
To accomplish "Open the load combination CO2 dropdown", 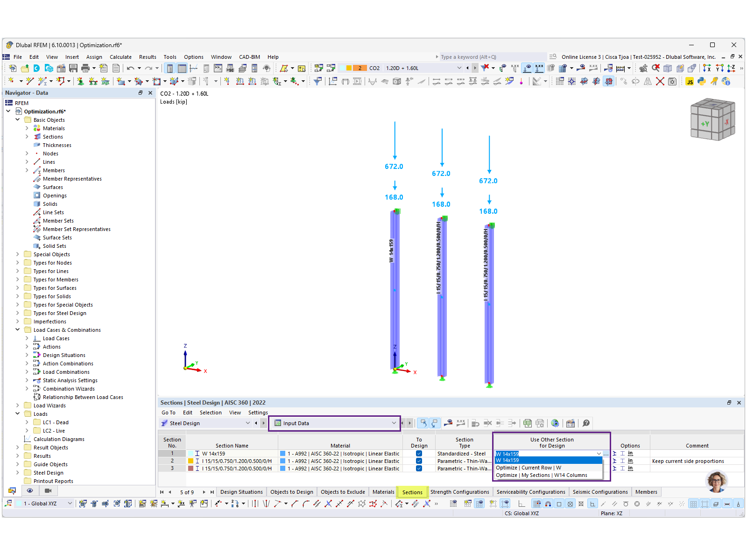I will pos(459,68).
